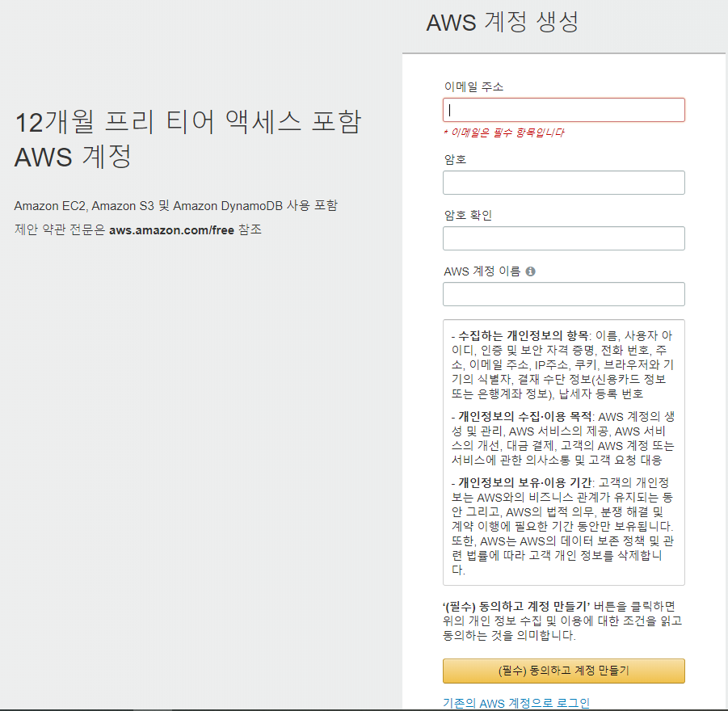Click the 암호 확인 confirmation input field

tap(563, 238)
